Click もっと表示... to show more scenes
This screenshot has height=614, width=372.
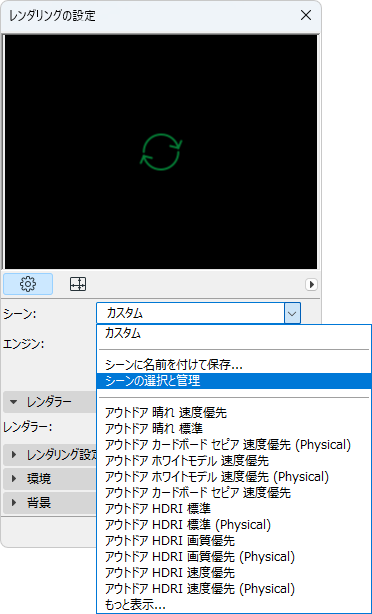234,604
